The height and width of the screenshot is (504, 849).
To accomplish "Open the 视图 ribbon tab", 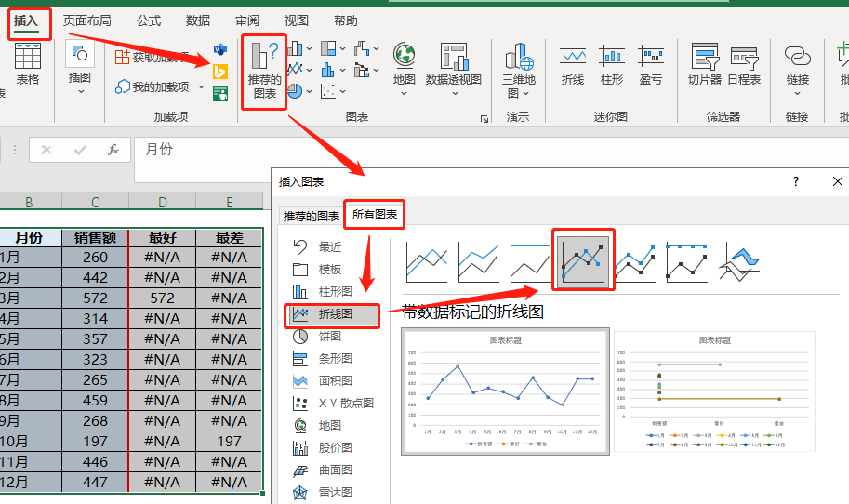I will click(297, 21).
